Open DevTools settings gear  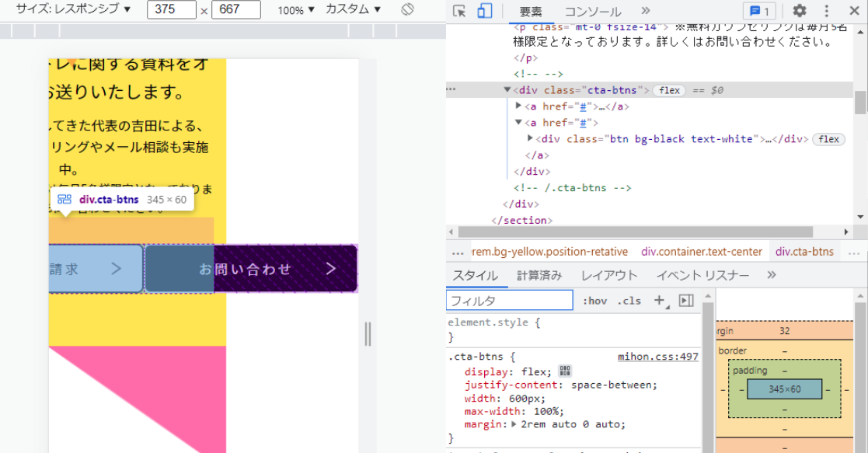click(x=800, y=11)
